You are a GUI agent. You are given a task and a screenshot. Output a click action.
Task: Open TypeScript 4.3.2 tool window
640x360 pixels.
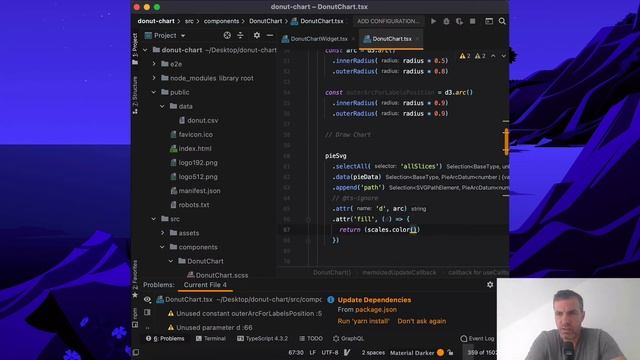(x=262, y=338)
